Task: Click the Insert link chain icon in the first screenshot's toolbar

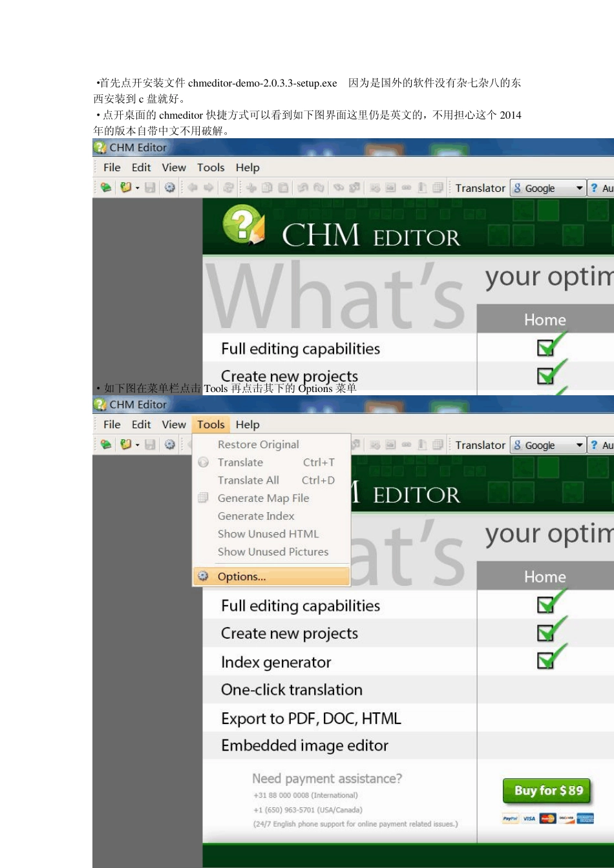Action: 407,188
